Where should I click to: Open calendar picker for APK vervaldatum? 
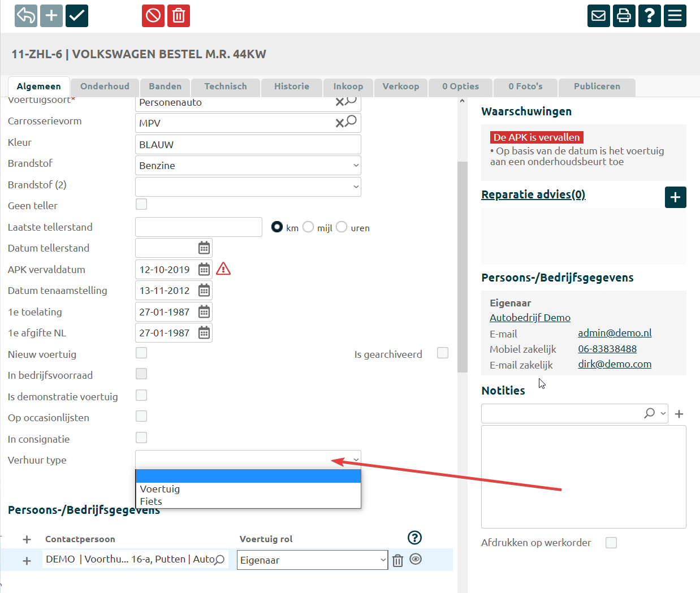pos(204,270)
